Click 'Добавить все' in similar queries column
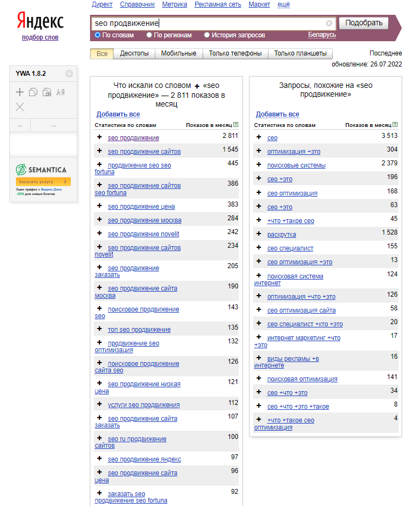This screenshot has width=420, height=506. click(277, 114)
